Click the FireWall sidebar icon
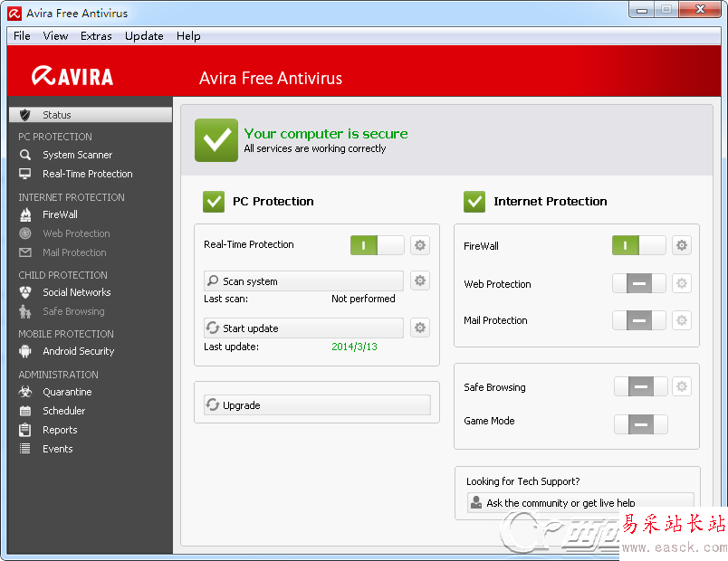The height and width of the screenshot is (561, 728). 25,214
